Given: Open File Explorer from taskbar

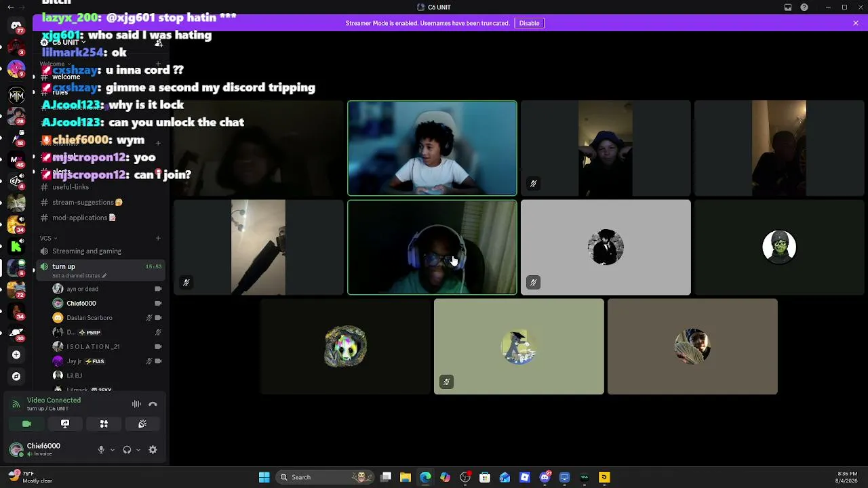Looking at the screenshot, I should [x=406, y=477].
